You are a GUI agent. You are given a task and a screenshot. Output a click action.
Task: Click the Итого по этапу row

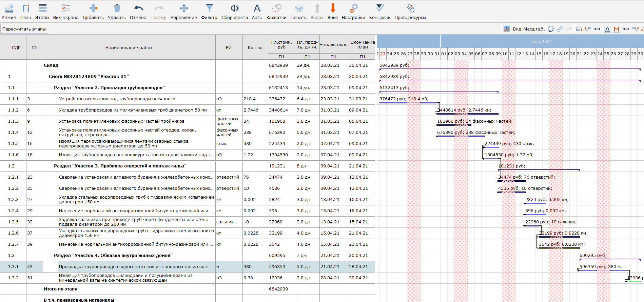(x=187, y=289)
